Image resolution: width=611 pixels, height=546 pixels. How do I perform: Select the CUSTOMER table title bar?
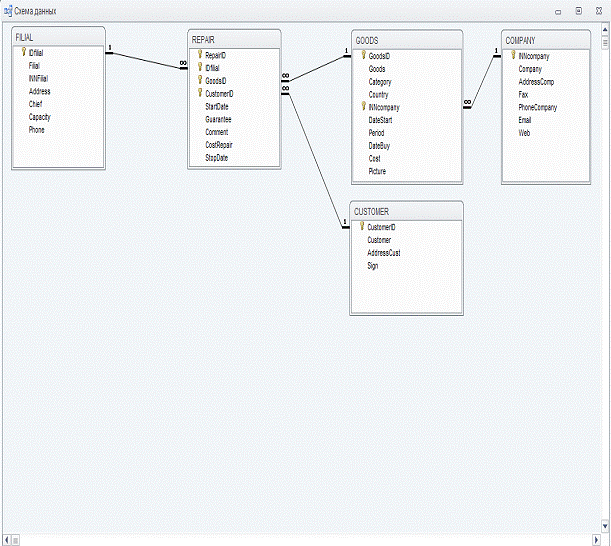(x=406, y=211)
